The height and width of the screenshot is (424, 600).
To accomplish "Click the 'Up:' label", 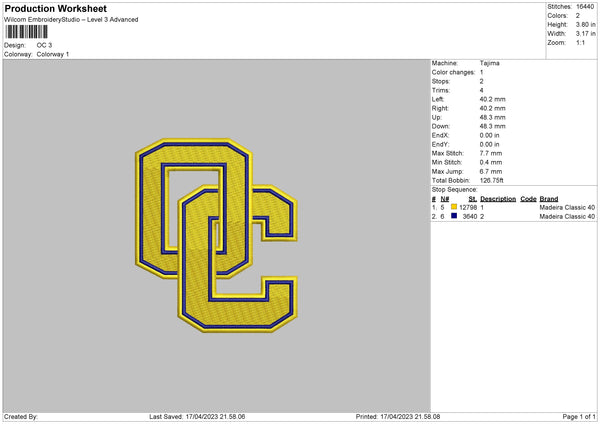I will (436, 117).
